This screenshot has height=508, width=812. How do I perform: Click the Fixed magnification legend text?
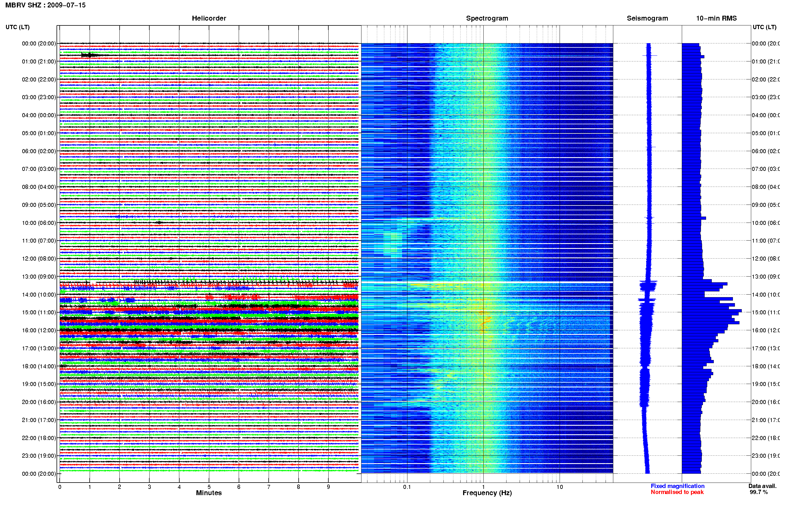(678, 486)
